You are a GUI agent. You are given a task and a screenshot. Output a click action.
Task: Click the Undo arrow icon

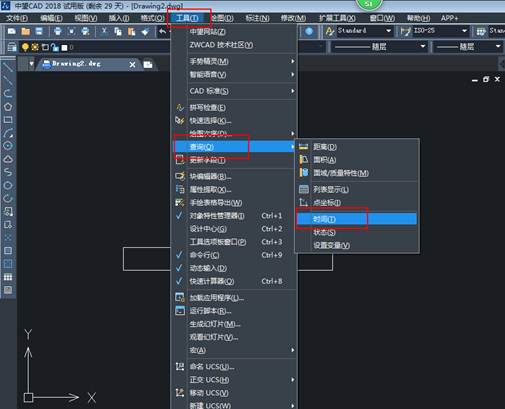tap(162, 31)
